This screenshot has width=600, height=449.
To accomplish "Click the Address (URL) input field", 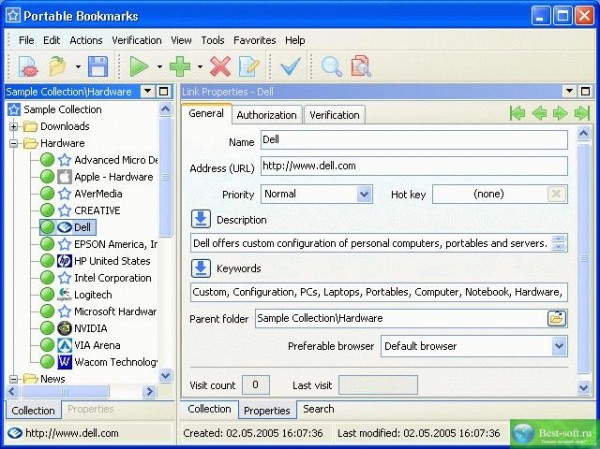I will pyautogui.click(x=413, y=166).
